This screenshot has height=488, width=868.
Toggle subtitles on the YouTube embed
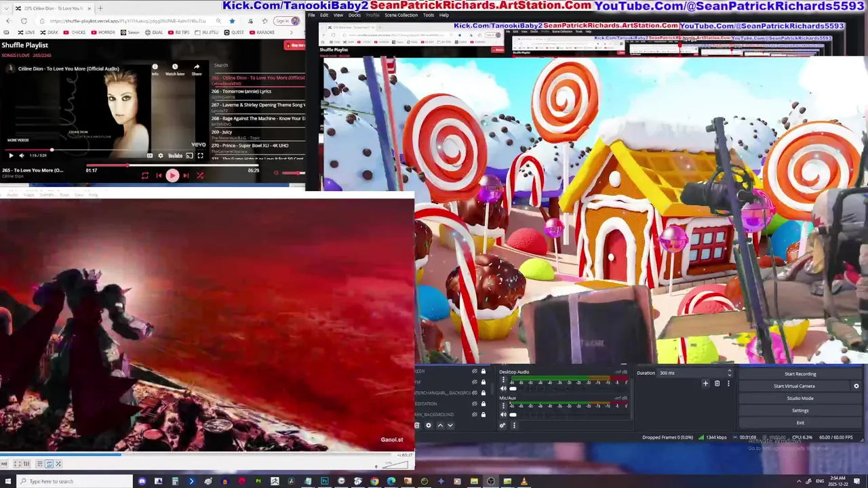click(x=150, y=156)
